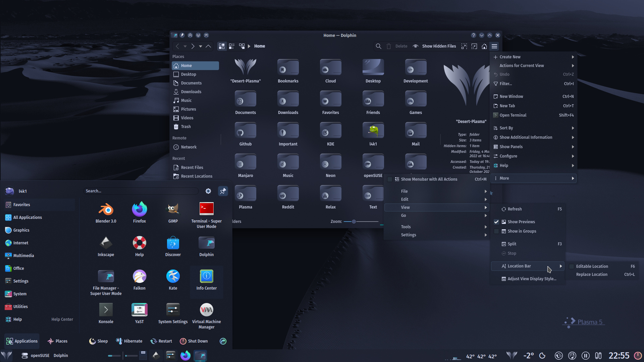Expand Create New submenu
This screenshot has width=644, height=362.
pos(534,57)
